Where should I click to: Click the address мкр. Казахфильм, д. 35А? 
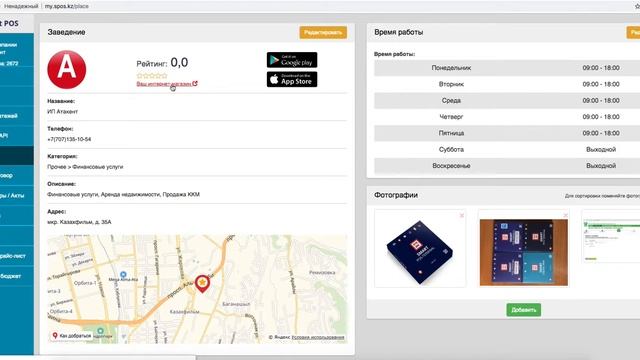pos(79,222)
